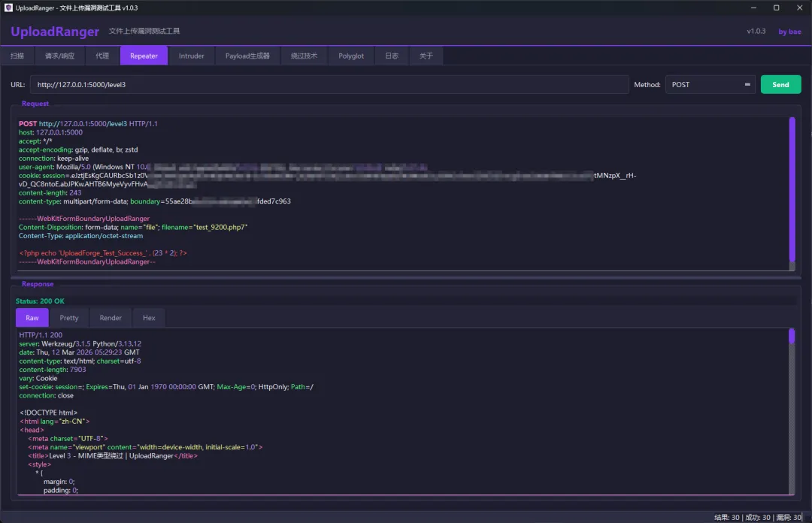
Task: Click the filename="test_9200.php7" text in request
Action: pos(205,228)
